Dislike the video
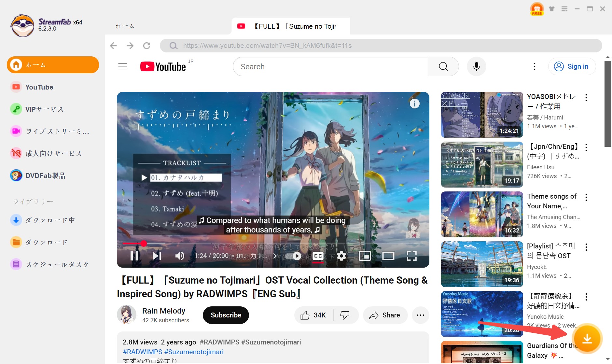Viewport: 612px width, 364px height. (345, 315)
